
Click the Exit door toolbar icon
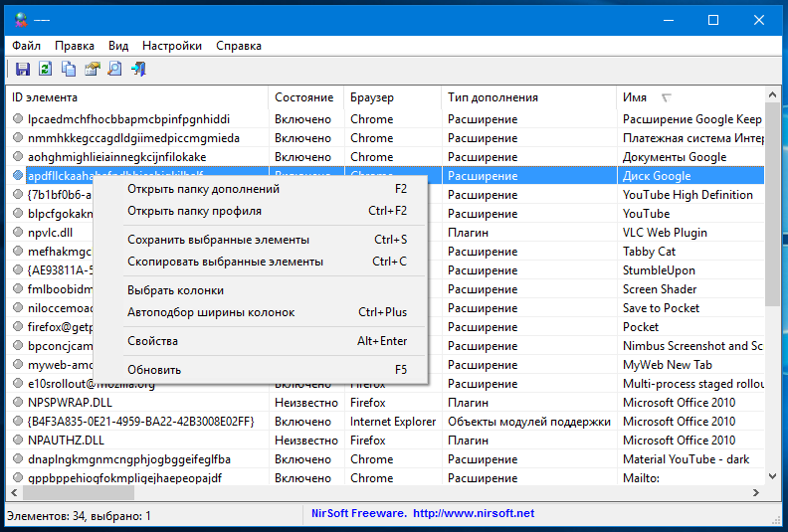coord(138,69)
